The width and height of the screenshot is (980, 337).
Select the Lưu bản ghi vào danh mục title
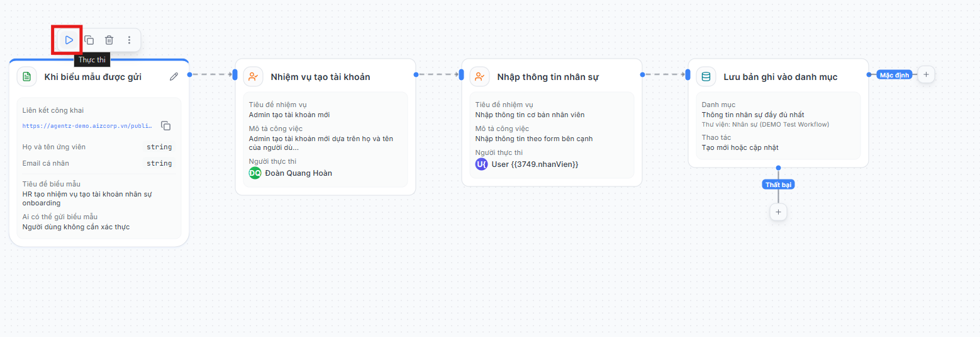(781, 77)
